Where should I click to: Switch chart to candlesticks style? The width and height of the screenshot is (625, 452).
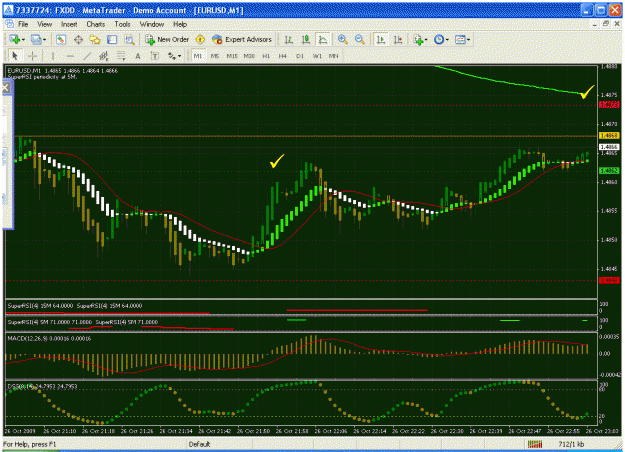[x=306, y=39]
